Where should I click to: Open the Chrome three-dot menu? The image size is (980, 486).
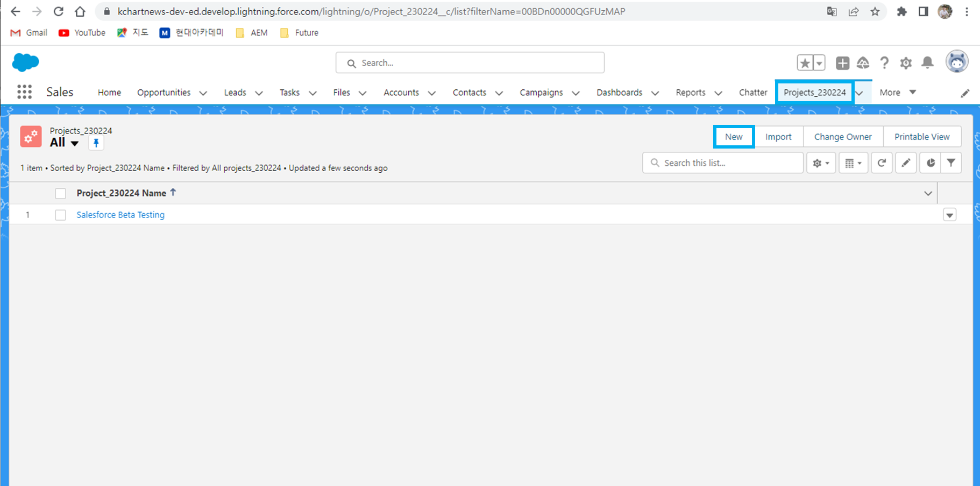tap(967, 11)
